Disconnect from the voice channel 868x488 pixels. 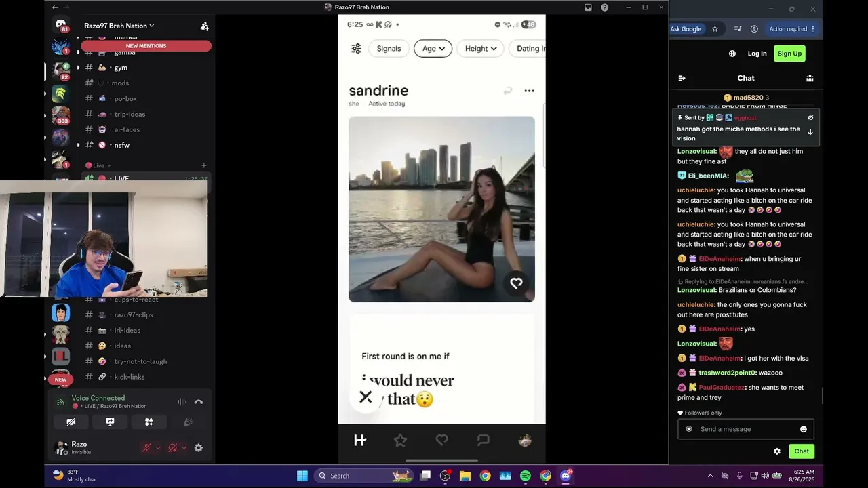198,402
